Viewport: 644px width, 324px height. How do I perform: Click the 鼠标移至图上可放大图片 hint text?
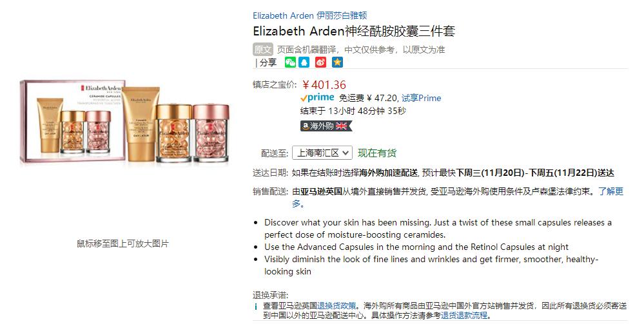coord(122,243)
